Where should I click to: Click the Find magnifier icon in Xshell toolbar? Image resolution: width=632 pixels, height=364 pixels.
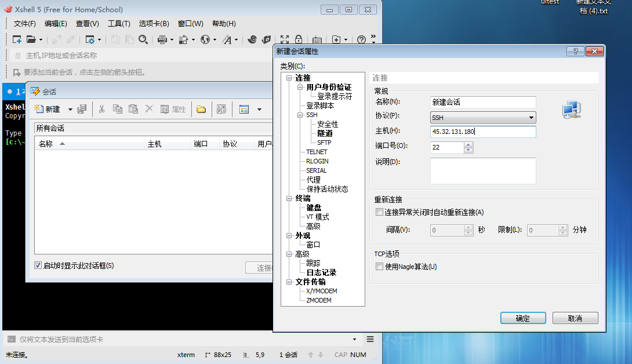pos(143,39)
